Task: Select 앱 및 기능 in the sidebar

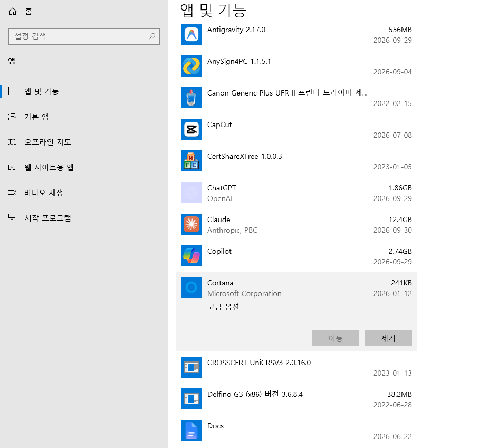Action: pos(41,91)
